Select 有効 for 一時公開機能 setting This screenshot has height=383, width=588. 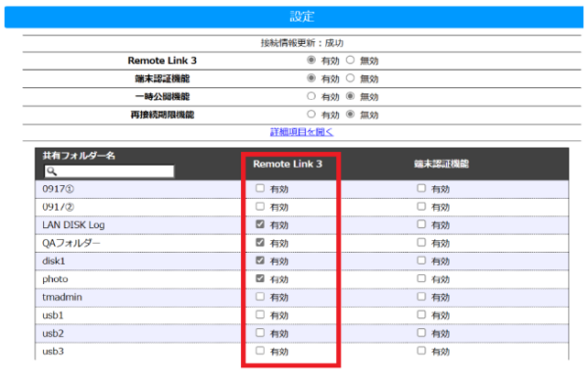point(311,96)
